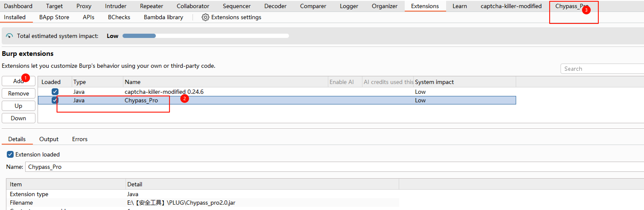Open the BApp Store sub-tab
The width and height of the screenshot is (644, 210).
tap(54, 17)
